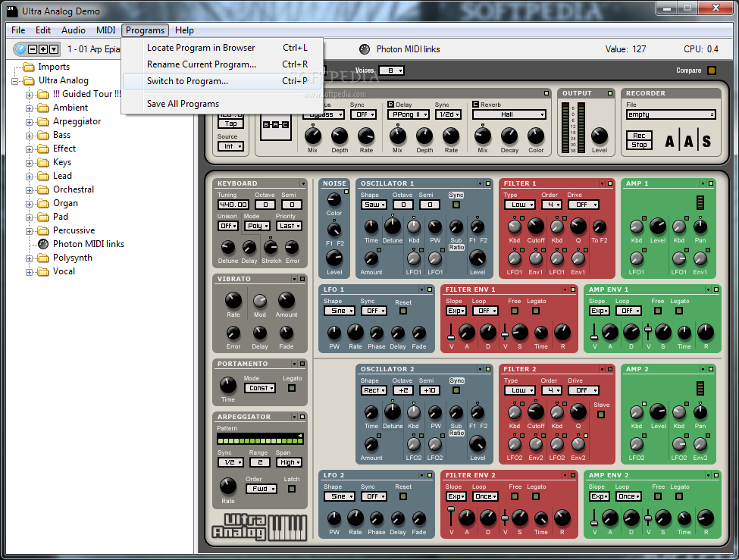This screenshot has height=560, width=739.
Task: Choose Locate Program in Browser
Action: tap(221, 48)
